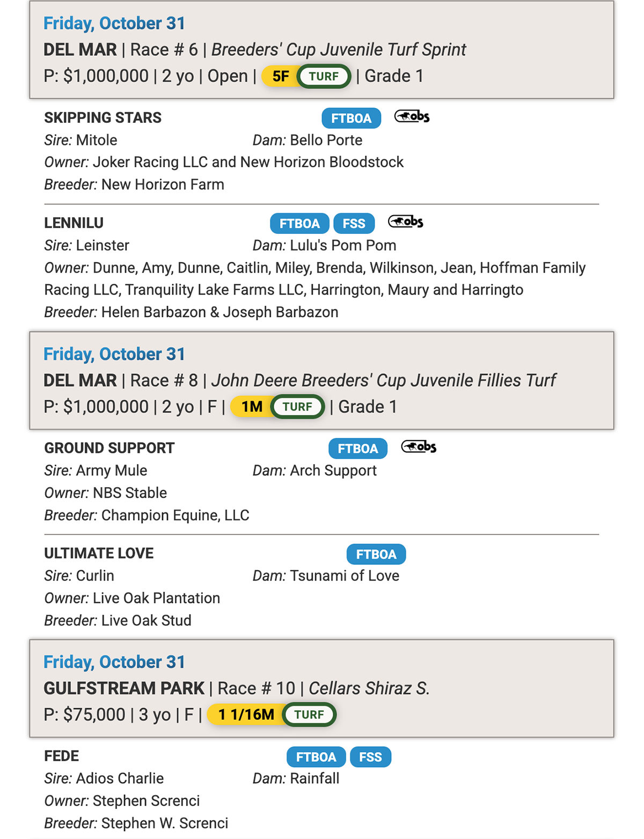Click the FSS badge for Lennilu
The width and height of the screenshot is (644, 839).
pos(354,223)
